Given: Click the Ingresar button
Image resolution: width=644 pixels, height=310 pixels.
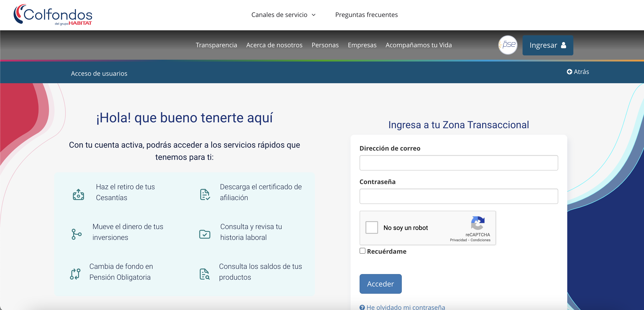Looking at the screenshot, I should (x=547, y=45).
